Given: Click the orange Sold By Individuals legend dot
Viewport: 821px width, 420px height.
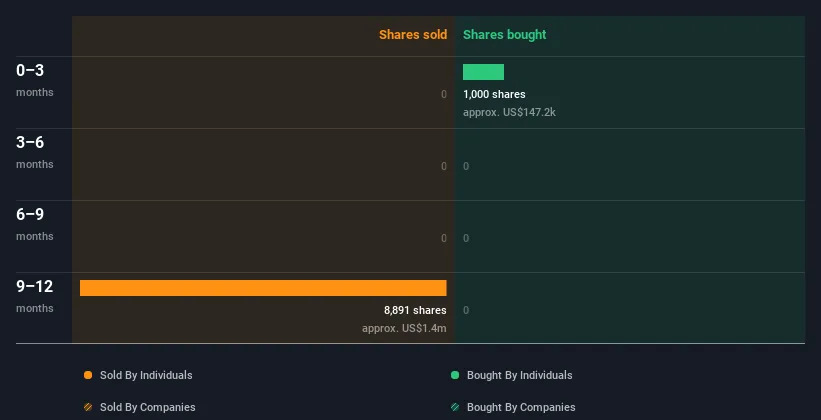Looking at the screenshot, I should coord(88,375).
